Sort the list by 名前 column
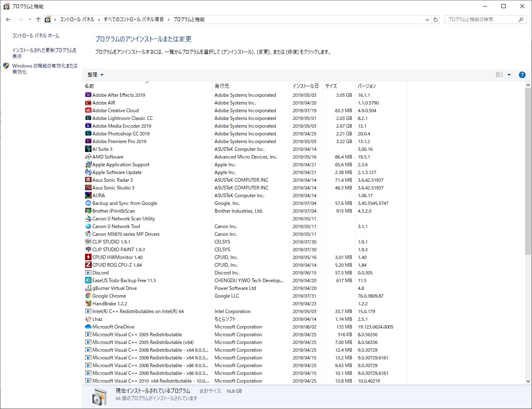This screenshot has width=532, height=409. (x=147, y=86)
